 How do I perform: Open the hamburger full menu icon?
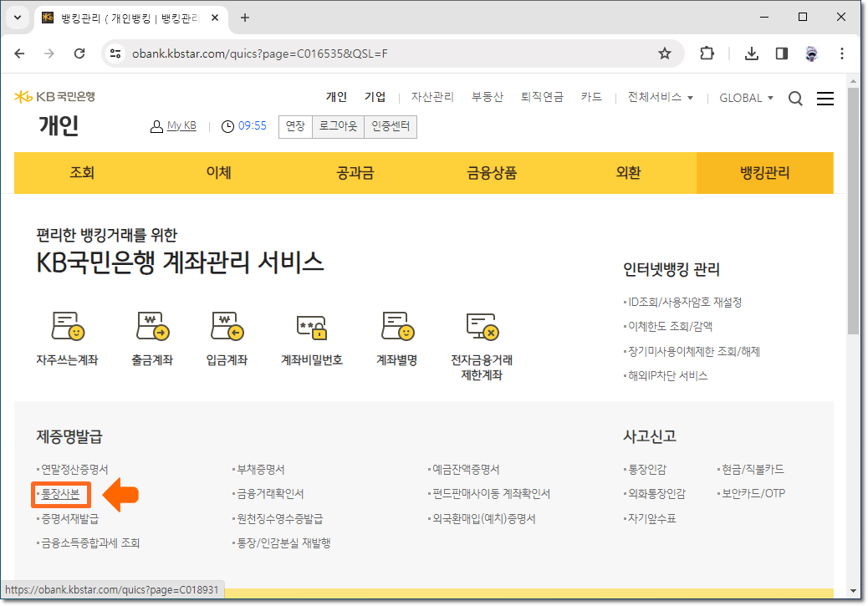click(825, 99)
